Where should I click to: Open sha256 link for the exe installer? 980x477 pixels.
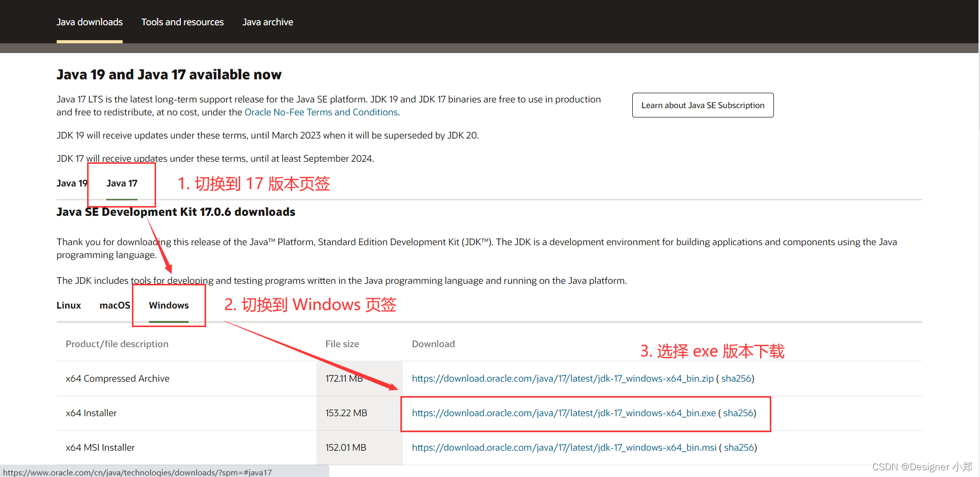(x=738, y=413)
